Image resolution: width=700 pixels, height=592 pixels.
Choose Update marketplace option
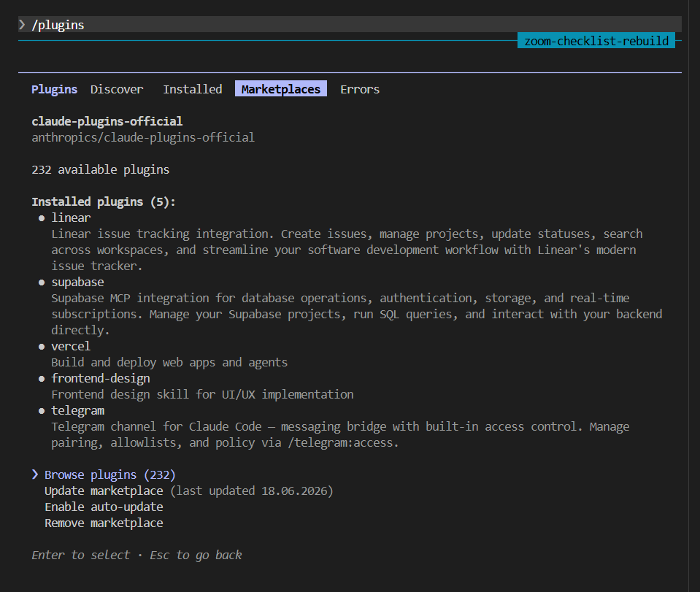coord(104,491)
